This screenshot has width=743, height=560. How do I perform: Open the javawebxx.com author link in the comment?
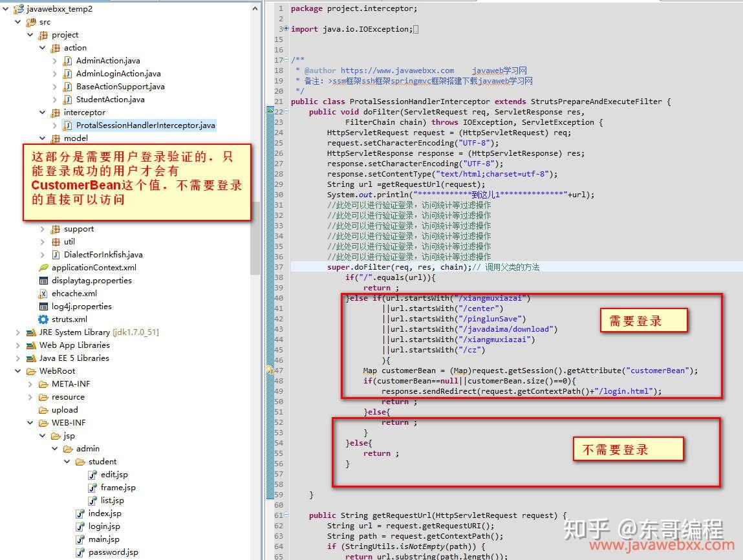pyautogui.click(x=397, y=70)
